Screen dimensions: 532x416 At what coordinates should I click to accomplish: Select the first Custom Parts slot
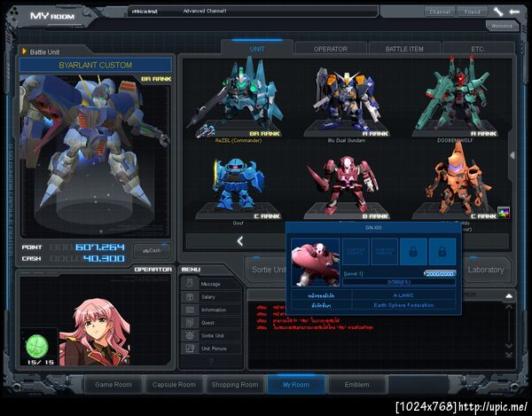tap(356, 251)
